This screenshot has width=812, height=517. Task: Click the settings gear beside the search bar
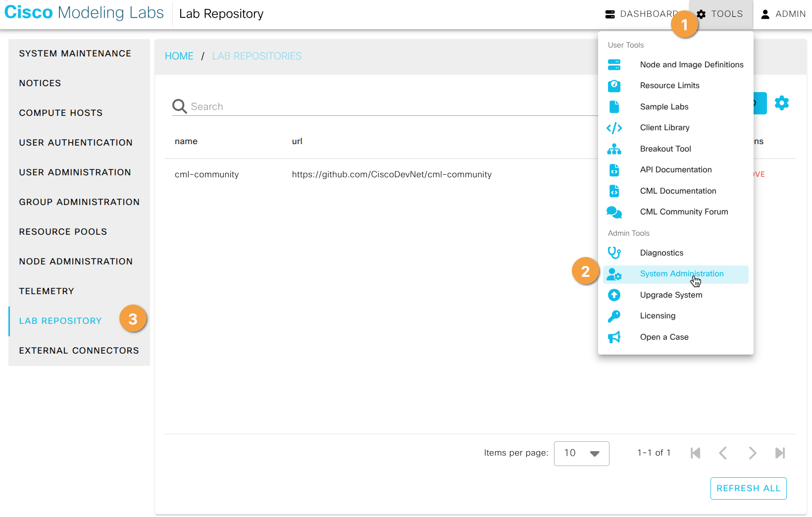click(x=782, y=103)
